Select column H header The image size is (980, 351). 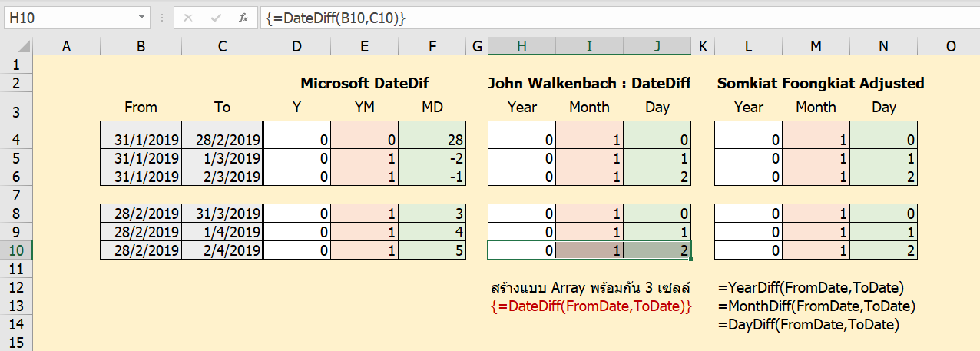522,47
